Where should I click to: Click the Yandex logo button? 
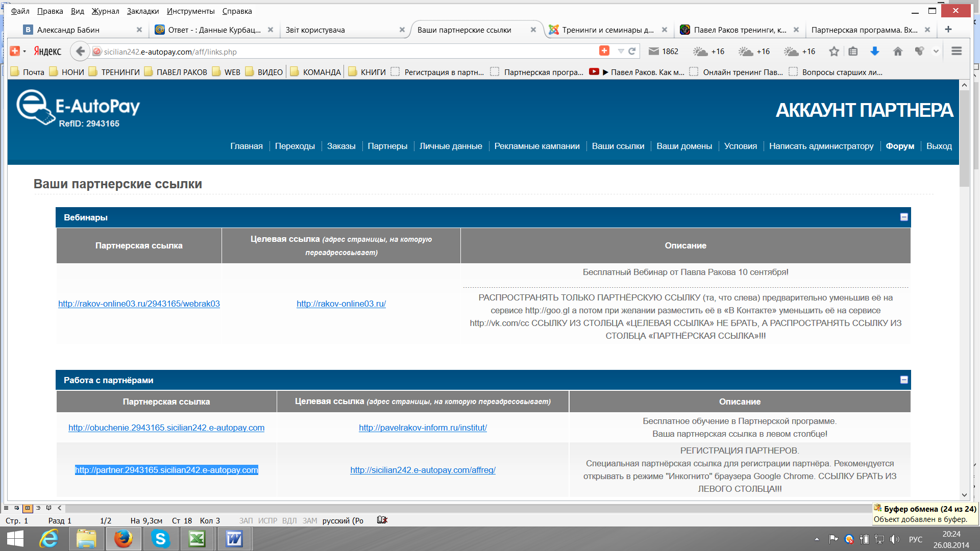[47, 51]
